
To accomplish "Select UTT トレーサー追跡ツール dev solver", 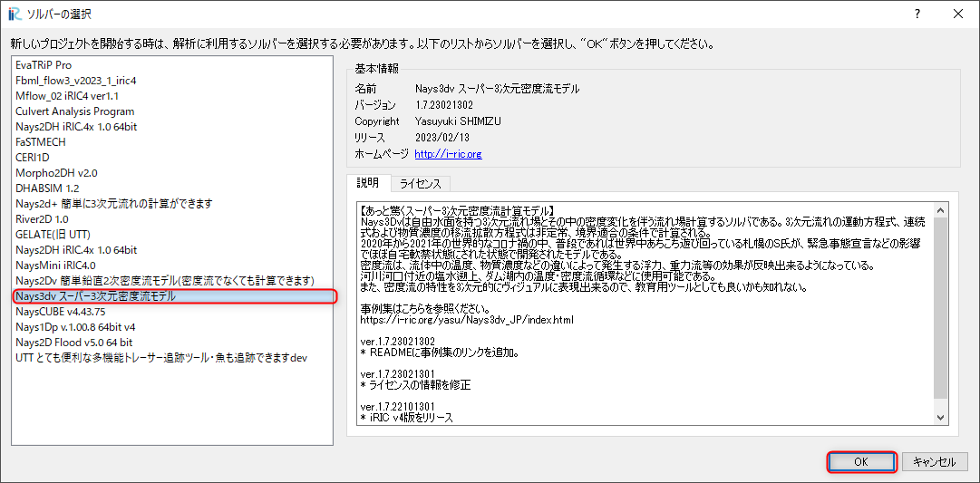I will (x=172, y=357).
